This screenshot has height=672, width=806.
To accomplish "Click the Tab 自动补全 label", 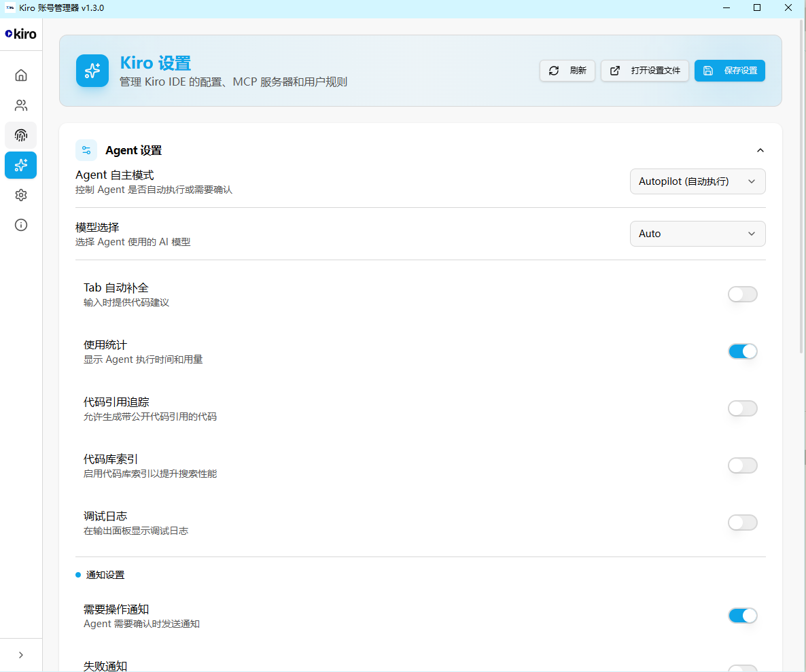I will point(116,287).
